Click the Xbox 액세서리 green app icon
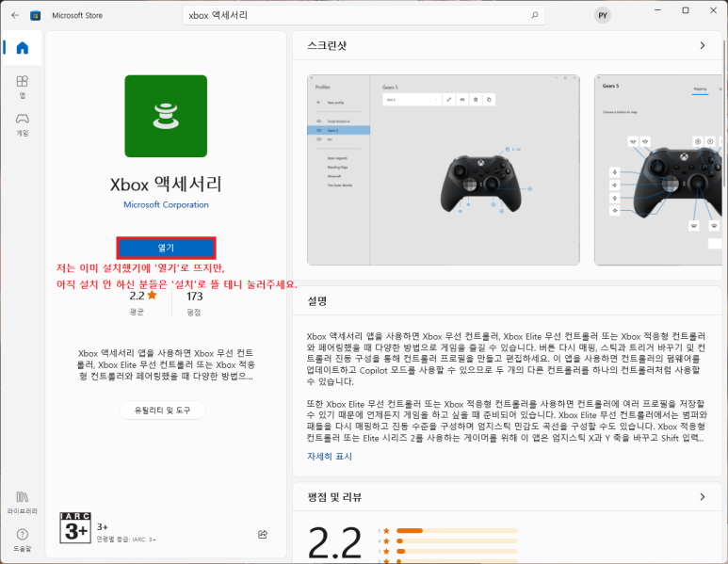Image resolution: width=728 pixels, height=564 pixels. (x=166, y=116)
